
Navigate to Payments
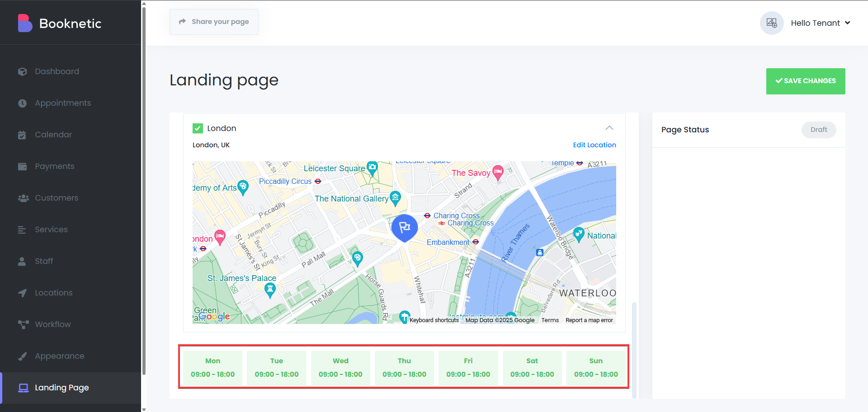pyautogui.click(x=71, y=166)
